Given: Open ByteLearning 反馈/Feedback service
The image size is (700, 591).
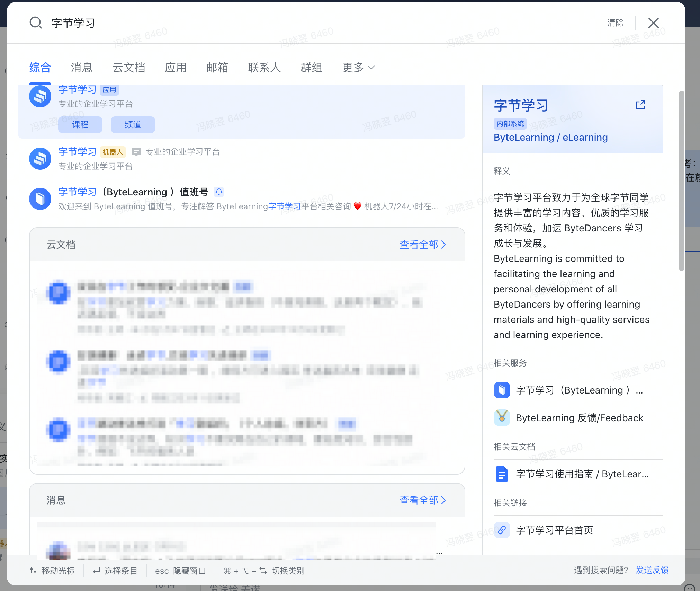Looking at the screenshot, I should point(580,418).
